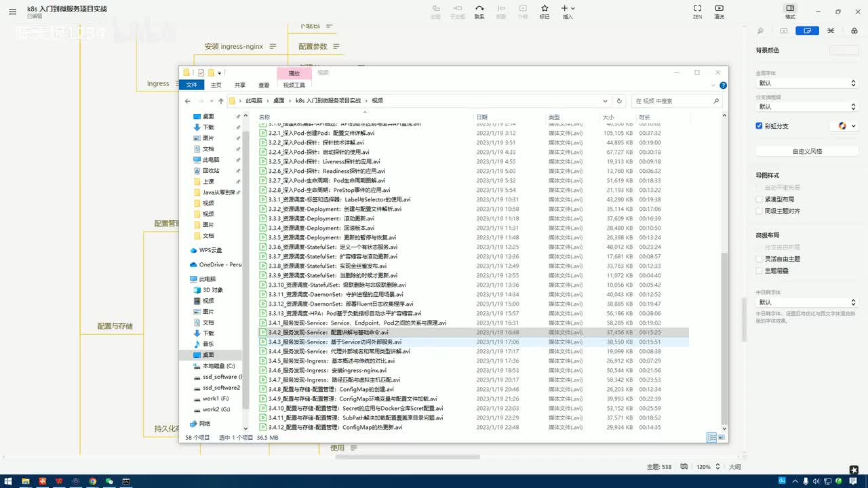This screenshot has height=488, width=868.
Task: Select 本地磁盘 (C:) in navigation pane
Action: 218,366
